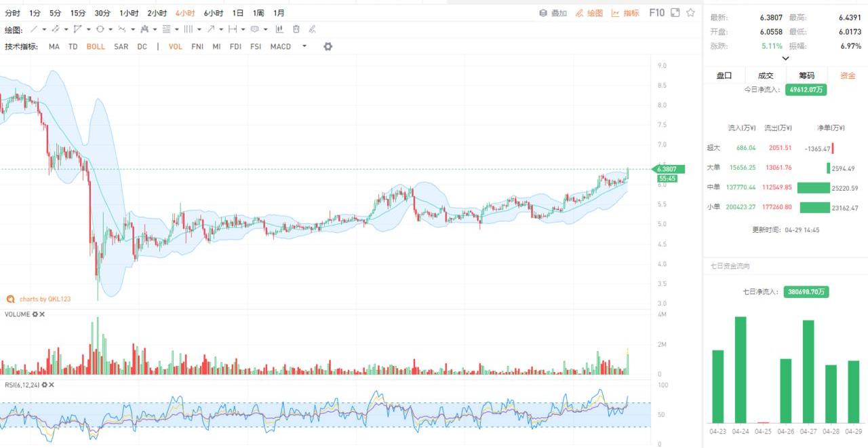868x448 pixels.
Task: Select the 1日 timeframe
Action: pyautogui.click(x=237, y=13)
